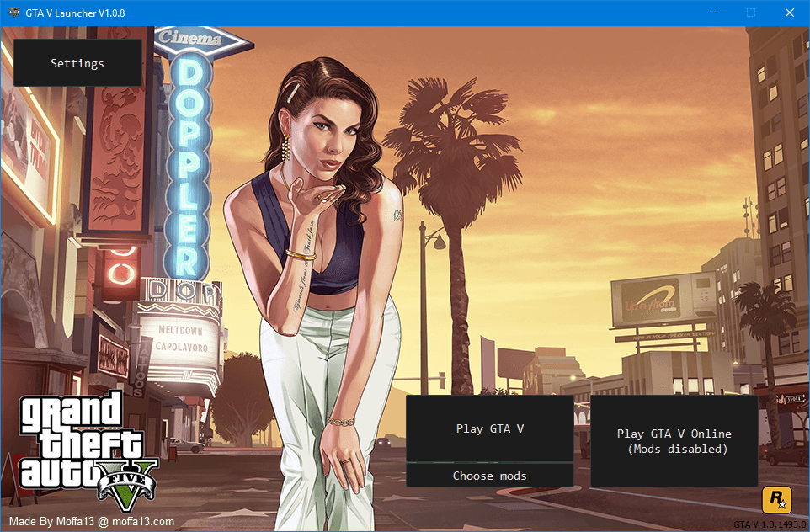Click the GTA V Launcher V1.0.8 title text
This screenshot has width=810, height=532.
(x=74, y=13)
